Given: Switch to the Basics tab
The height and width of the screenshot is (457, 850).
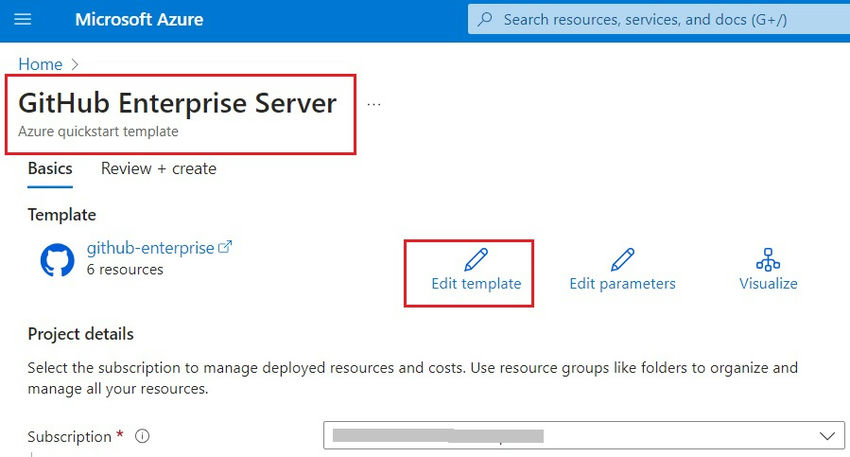Looking at the screenshot, I should tap(50, 169).
